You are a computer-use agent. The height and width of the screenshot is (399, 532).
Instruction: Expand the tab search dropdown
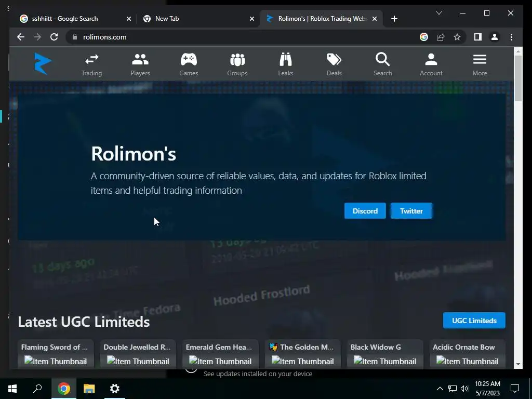(438, 13)
